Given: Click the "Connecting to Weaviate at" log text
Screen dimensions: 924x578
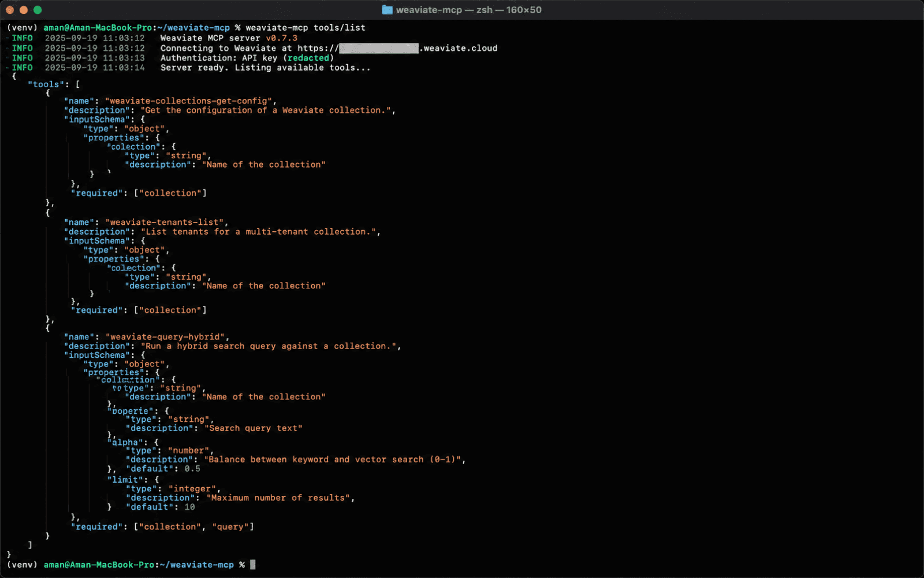Looking at the screenshot, I should pos(226,49).
